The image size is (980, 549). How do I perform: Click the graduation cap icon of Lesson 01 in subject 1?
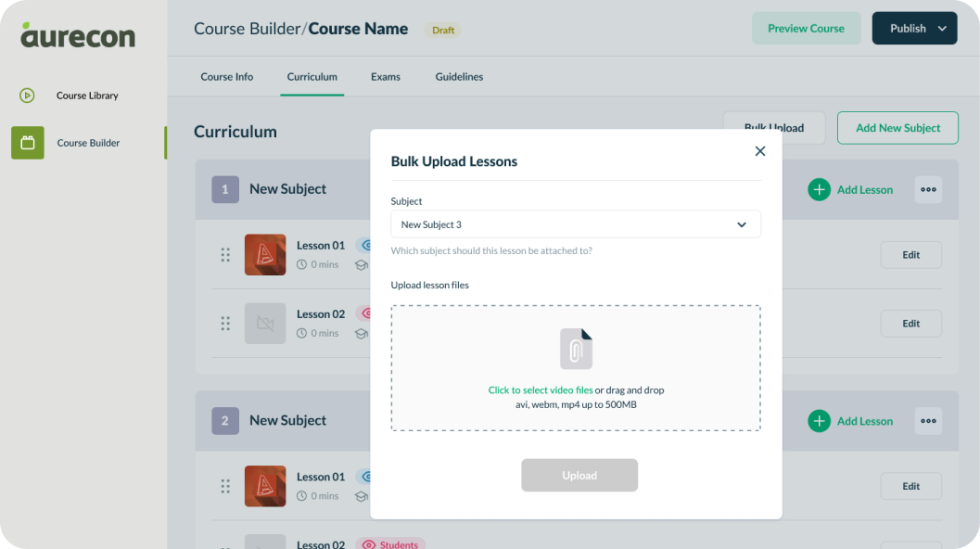tap(362, 265)
